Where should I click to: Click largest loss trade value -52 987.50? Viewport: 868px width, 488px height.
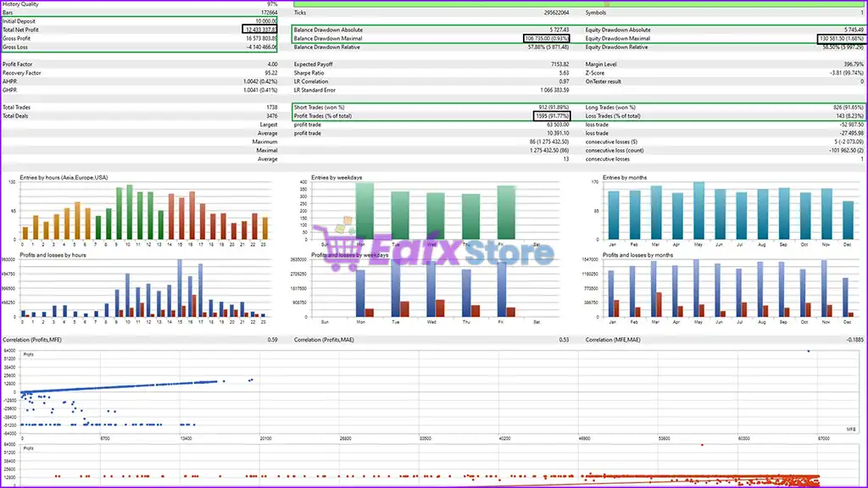click(851, 125)
